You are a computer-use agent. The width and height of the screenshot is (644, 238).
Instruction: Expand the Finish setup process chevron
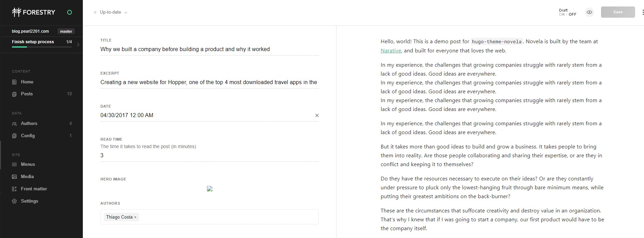point(78,44)
